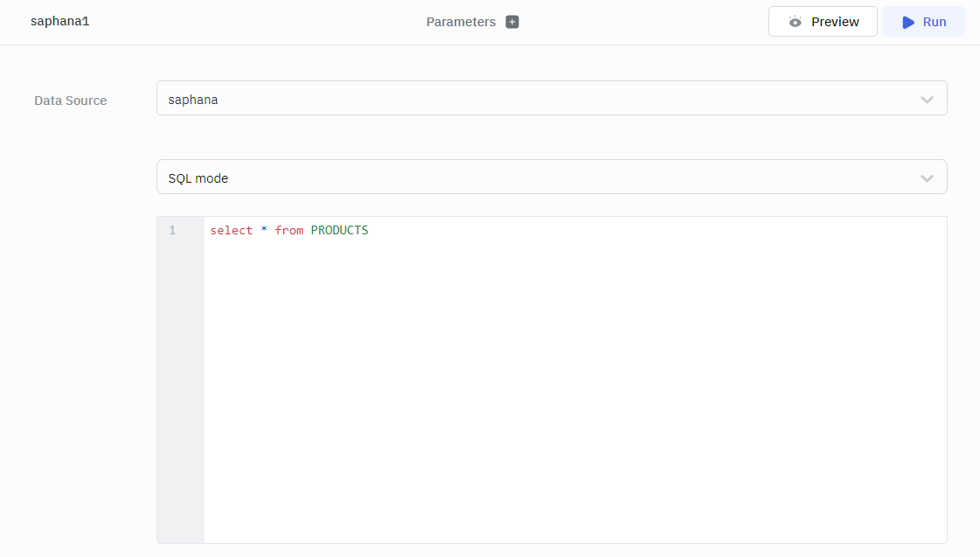The image size is (980, 557).
Task: Run the query with Run button
Action: (x=923, y=22)
